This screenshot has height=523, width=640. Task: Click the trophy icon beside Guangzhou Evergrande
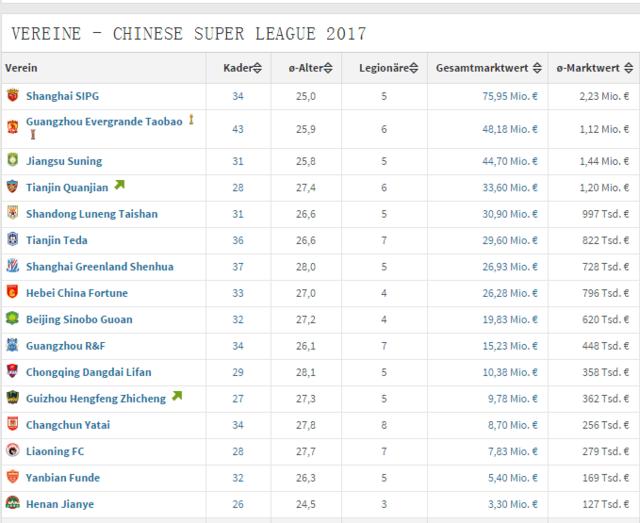click(x=191, y=120)
